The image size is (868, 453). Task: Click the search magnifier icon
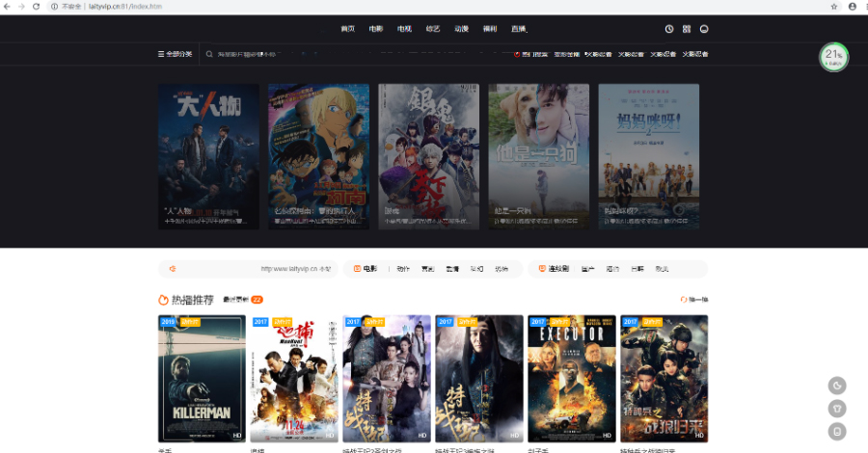(209, 54)
